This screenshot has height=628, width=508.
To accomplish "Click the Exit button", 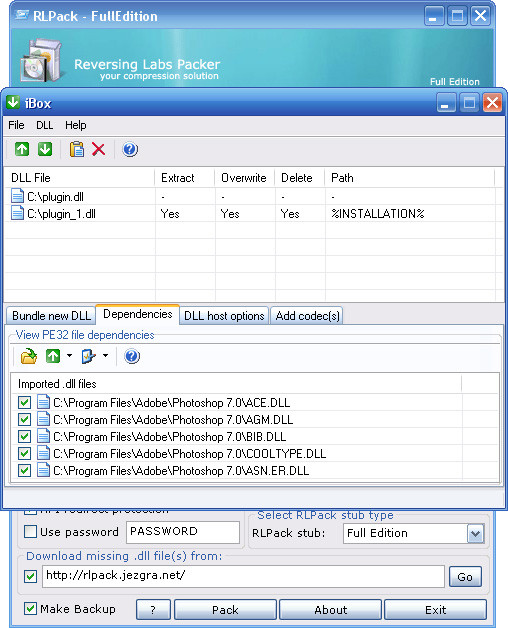I will (x=435, y=610).
